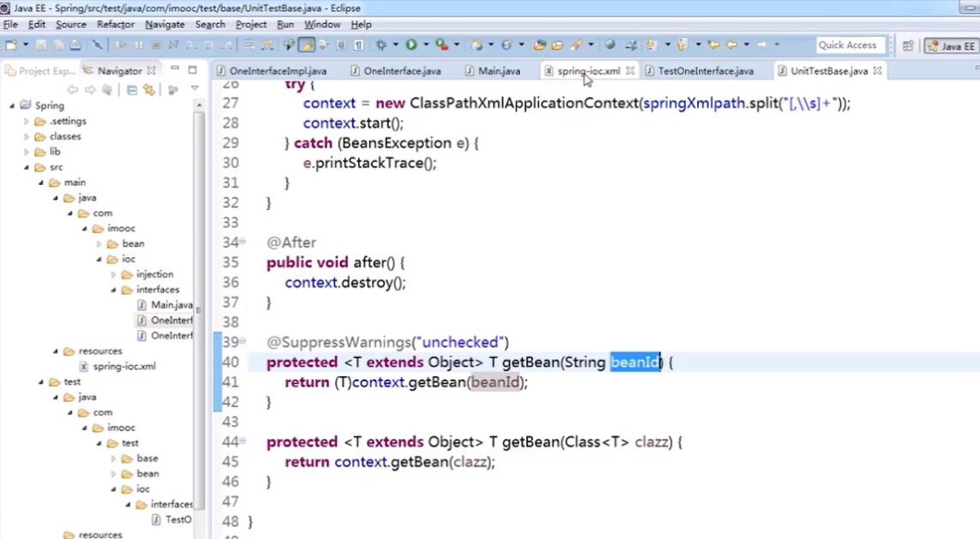Click the Run Last Tool icon

(442, 45)
